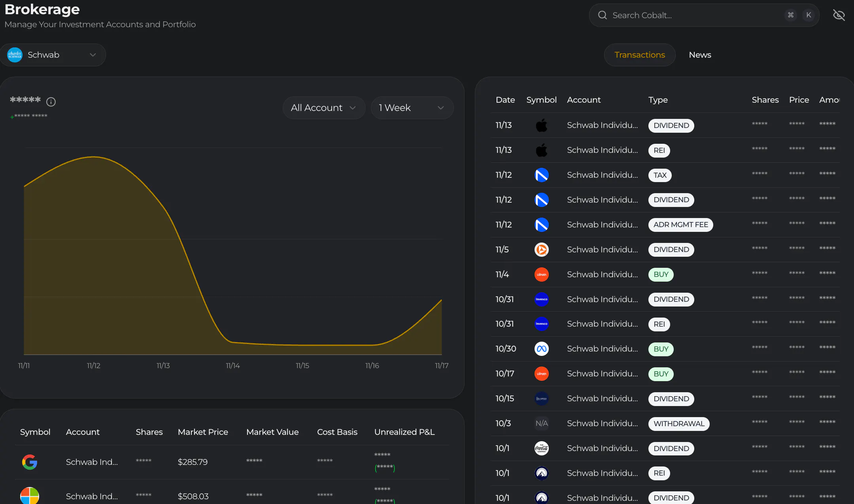The height and width of the screenshot is (504, 854).
Task: Click the Invesco logo in 10/31 DIVIDEND row
Action: tap(541, 299)
